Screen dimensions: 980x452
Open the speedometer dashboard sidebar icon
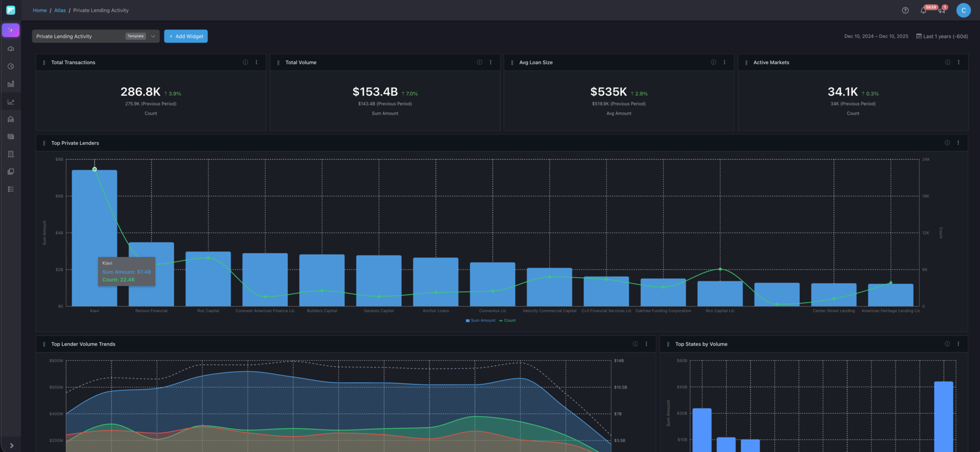click(x=10, y=49)
